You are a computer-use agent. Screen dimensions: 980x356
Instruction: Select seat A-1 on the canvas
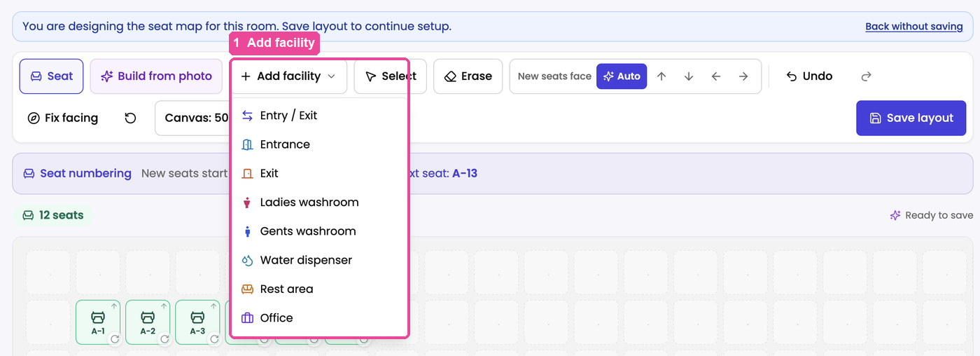(x=98, y=322)
